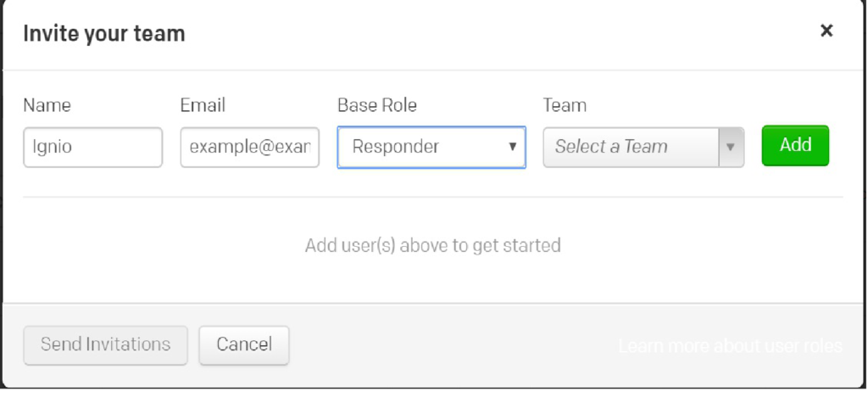Click the Invite your team heading
This screenshot has height=397, width=868.
coord(103,34)
